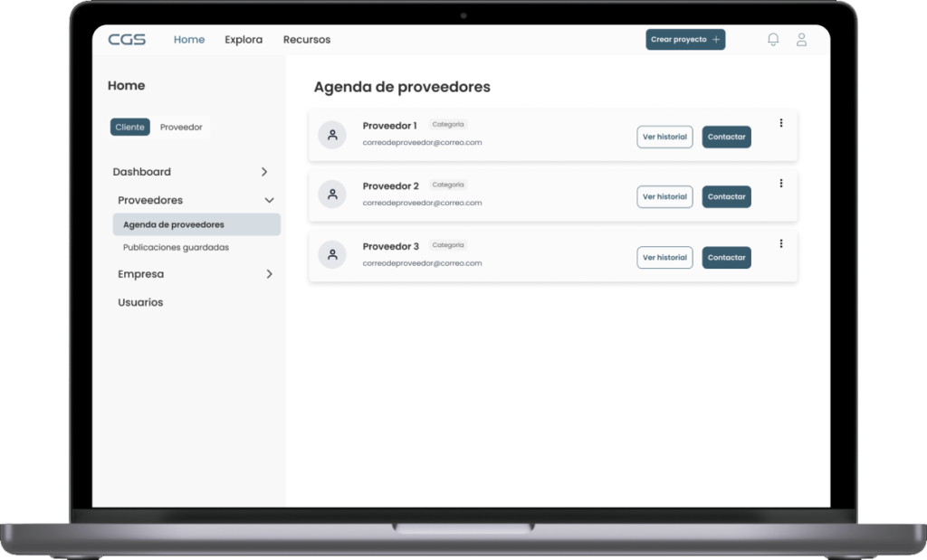Click the Proveedor 1 avatar icon
927x560 pixels.
coord(332,135)
